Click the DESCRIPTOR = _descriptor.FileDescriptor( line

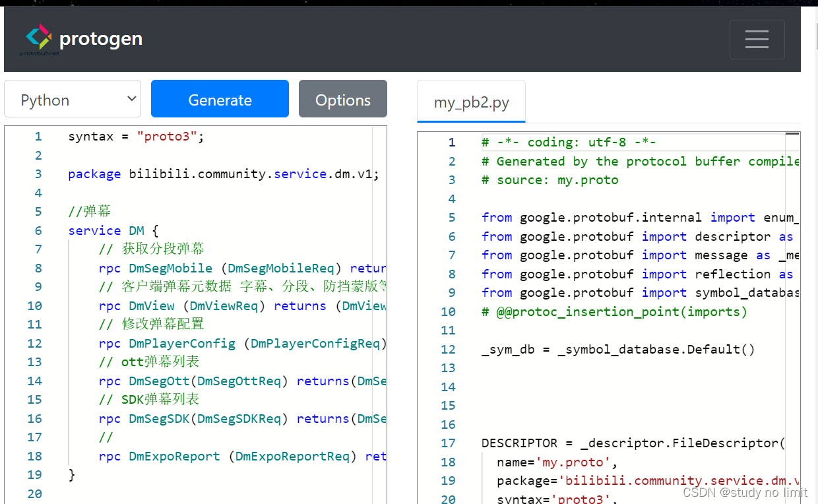(x=633, y=443)
